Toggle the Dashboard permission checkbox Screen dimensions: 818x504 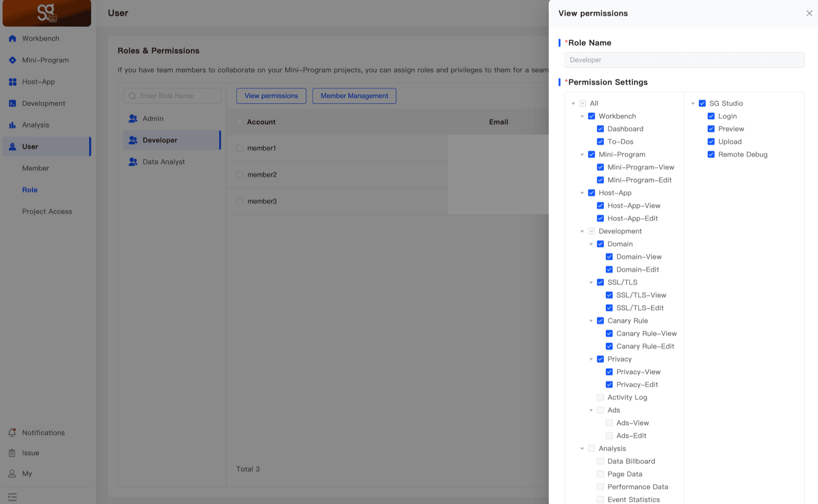click(600, 129)
